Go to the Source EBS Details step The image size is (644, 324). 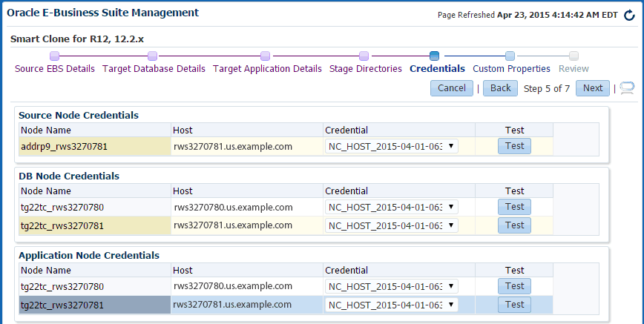[x=55, y=68]
